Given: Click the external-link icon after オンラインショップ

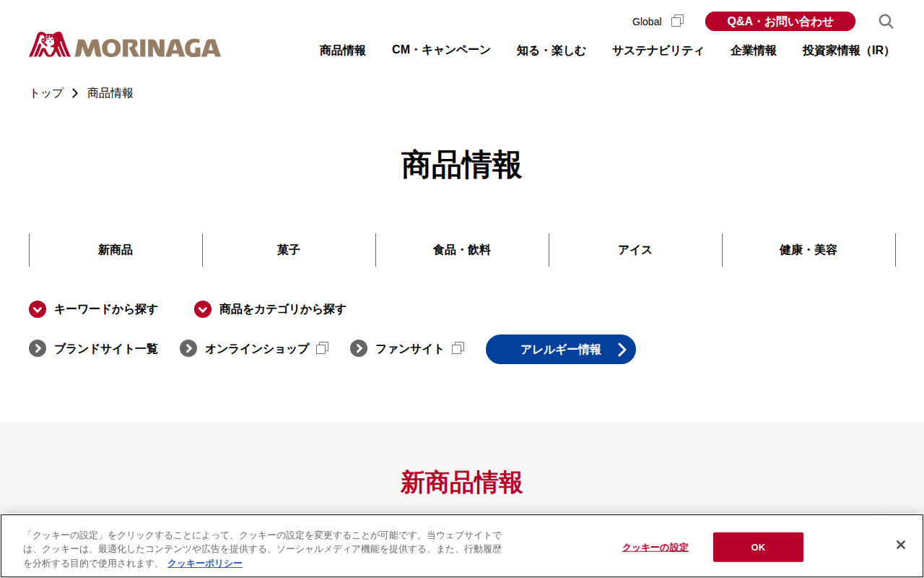Looking at the screenshot, I should pos(322,348).
